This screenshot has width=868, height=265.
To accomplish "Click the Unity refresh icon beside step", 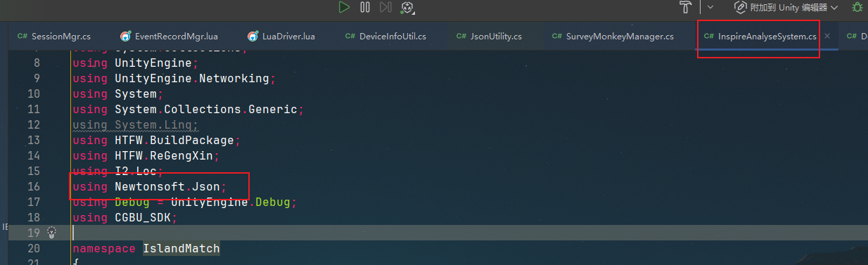I will coord(407,7).
